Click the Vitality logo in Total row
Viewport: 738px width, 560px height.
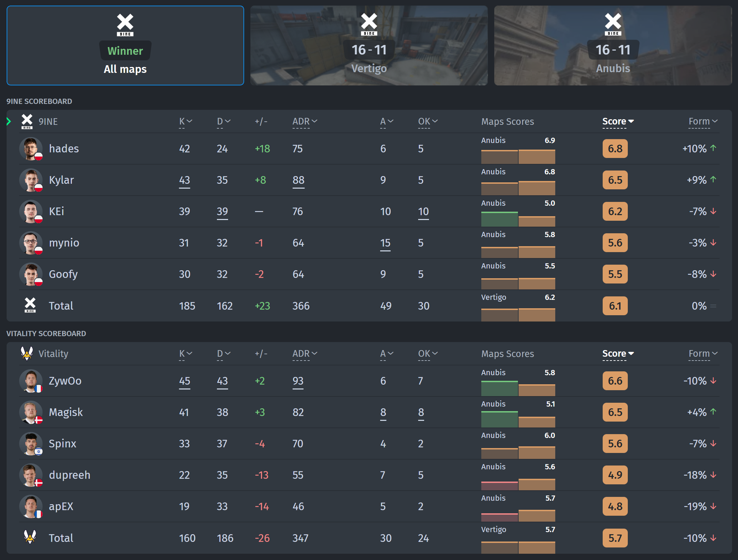(x=30, y=537)
